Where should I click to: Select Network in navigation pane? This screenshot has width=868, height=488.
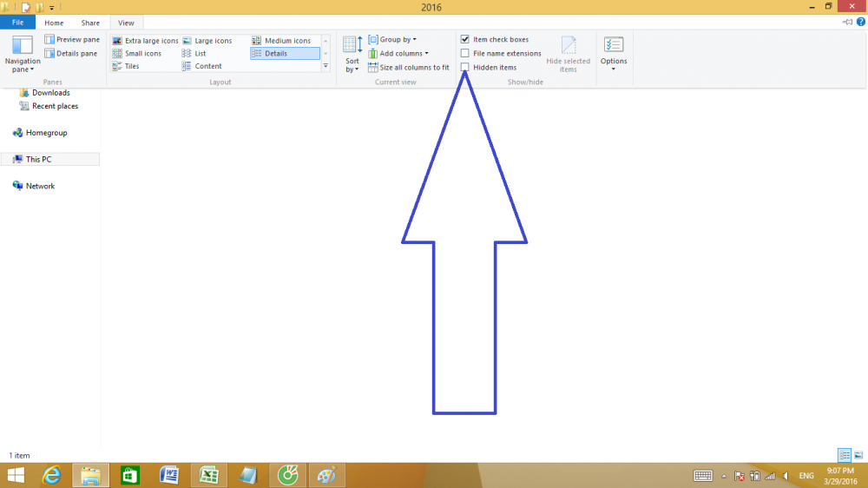[34, 186]
